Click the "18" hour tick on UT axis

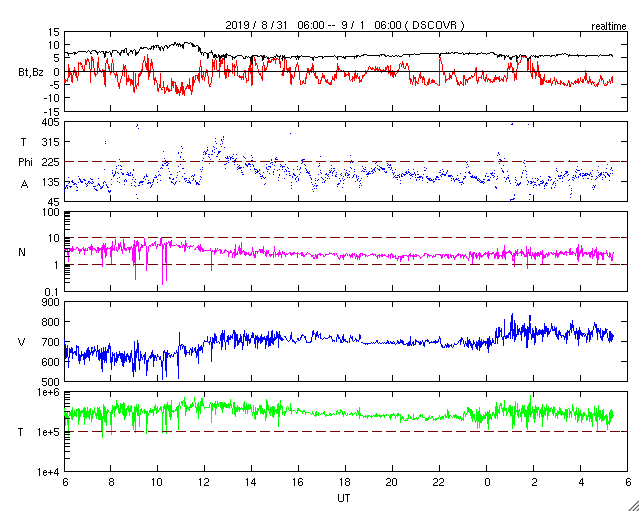click(346, 481)
